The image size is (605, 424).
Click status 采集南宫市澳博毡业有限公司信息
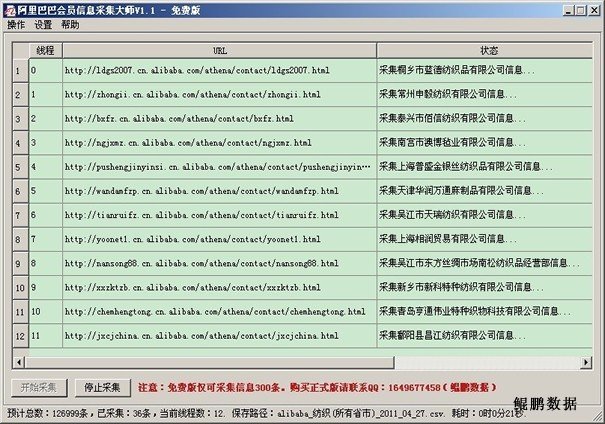[485, 143]
